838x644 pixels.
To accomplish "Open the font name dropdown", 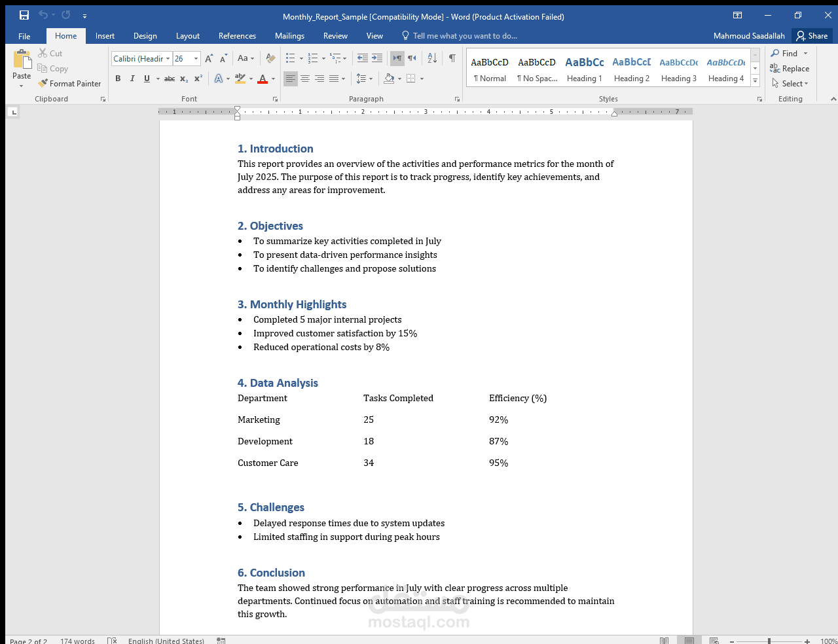I will click(x=168, y=59).
